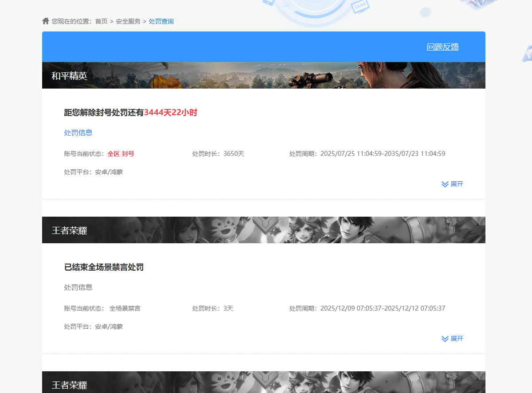
Task: Click the 问题反馈 button in the blue header
Action: coord(443,47)
